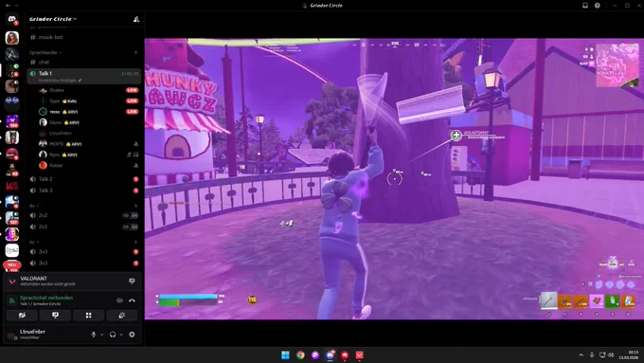644x363 pixels.
Task: Join the second 3v3 voice channel
Action: tap(84, 263)
